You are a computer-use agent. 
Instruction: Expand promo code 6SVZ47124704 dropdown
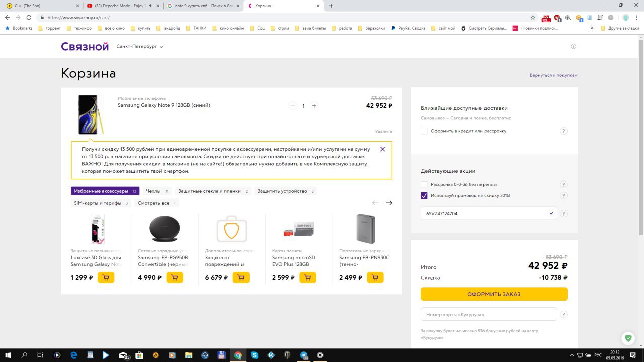[x=552, y=213]
